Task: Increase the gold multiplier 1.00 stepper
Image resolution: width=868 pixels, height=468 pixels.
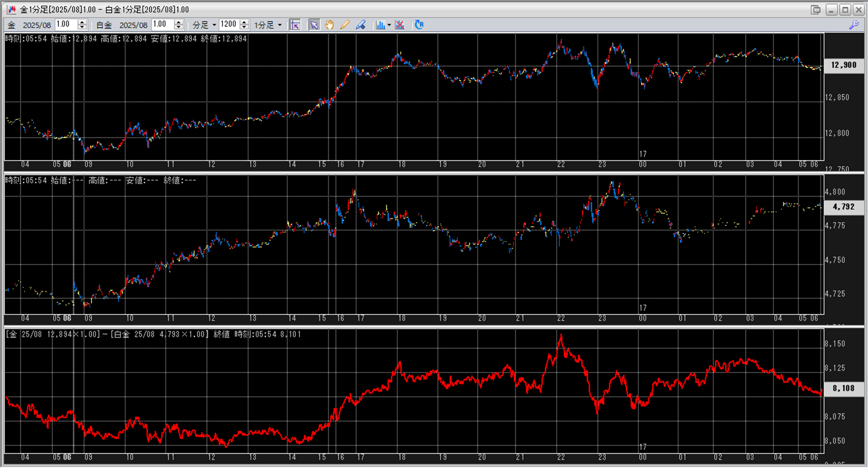Action: tap(83, 22)
